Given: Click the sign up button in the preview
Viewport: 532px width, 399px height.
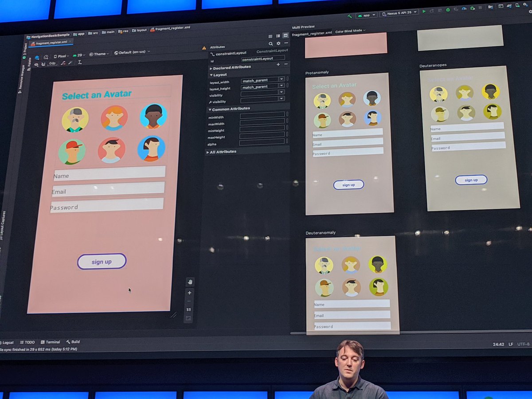Looking at the screenshot, I should 101,262.
